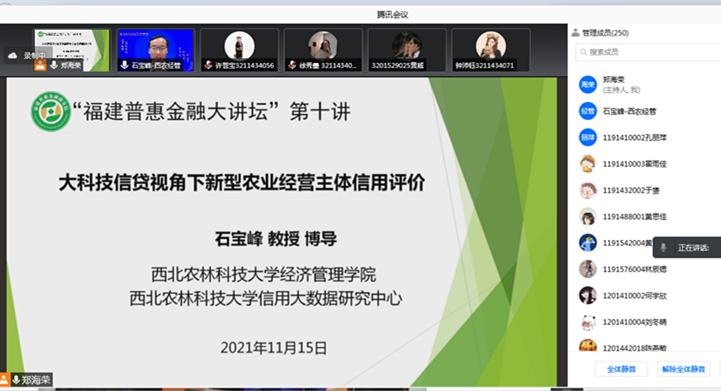Click microphone icon on 石宝峰-西农经管 video tile
721x391 pixels.
click(x=125, y=65)
